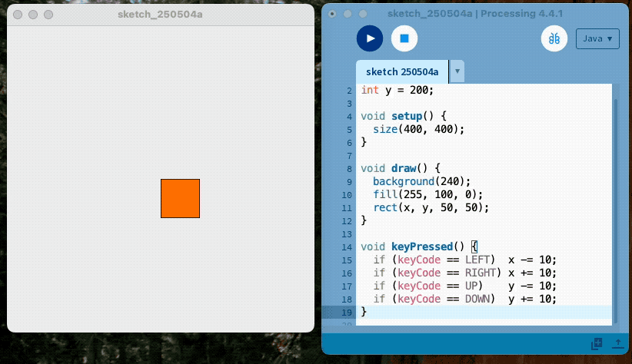Click the orange square in the sketch window
The image size is (632, 364).
point(180,198)
